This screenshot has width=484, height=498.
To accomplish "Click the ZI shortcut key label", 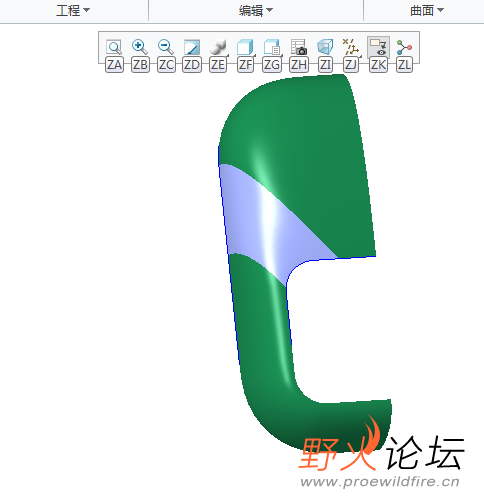I will [325, 65].
